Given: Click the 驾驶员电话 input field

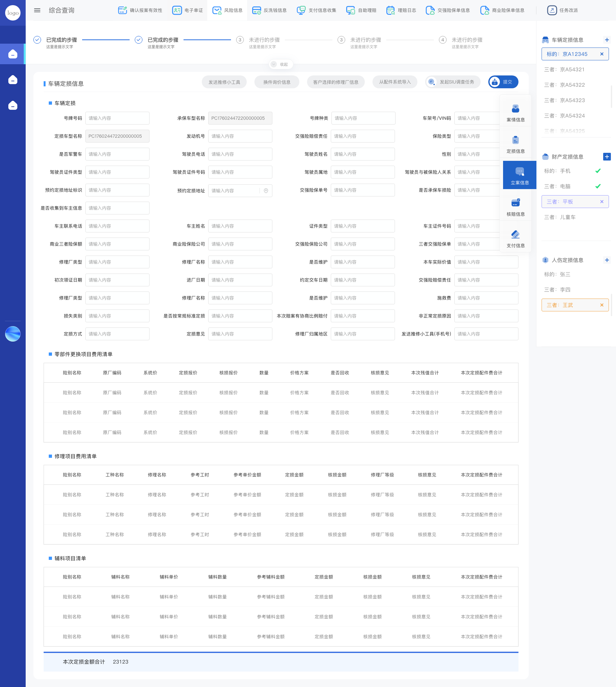Looking at the screenshot, I should pyautogui.click(x=240, y=154).
